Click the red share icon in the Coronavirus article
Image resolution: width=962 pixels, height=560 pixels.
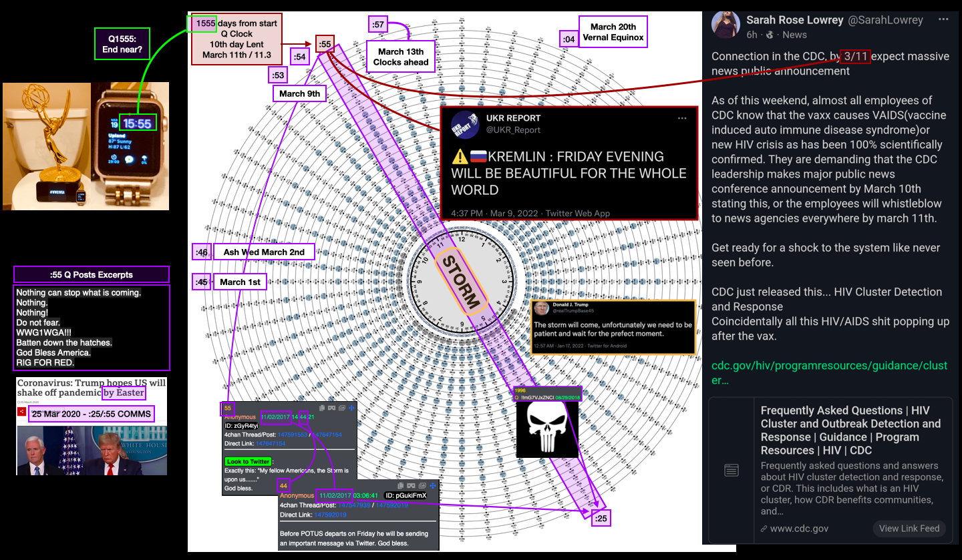(x=21, y=412)
